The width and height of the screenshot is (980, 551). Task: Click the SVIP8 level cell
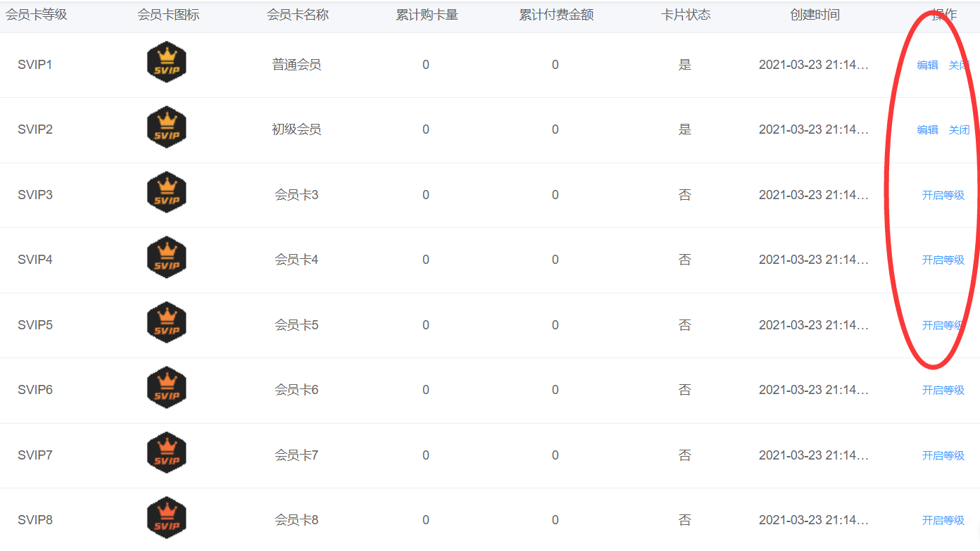click(x=35, y=520)
